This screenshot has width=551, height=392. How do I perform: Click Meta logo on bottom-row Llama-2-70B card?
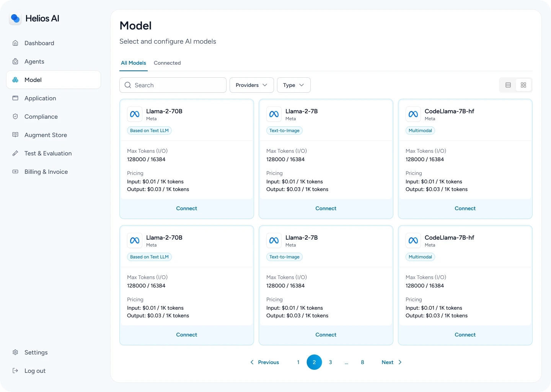coord(135,240)
